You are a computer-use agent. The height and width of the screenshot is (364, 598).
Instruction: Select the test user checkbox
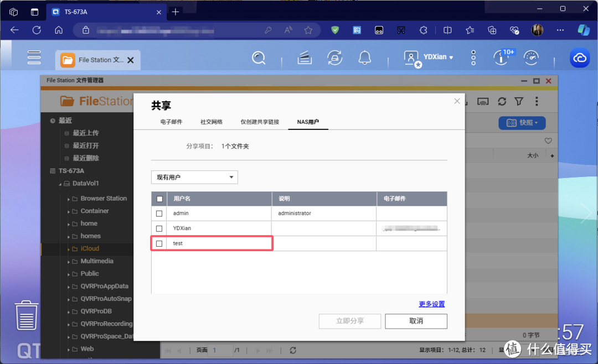pos(159,243)
